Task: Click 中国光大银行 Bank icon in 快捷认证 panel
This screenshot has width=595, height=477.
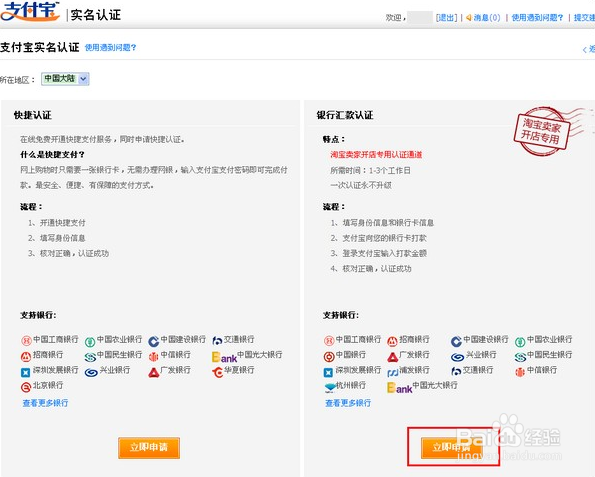Action: click(224, 357)
